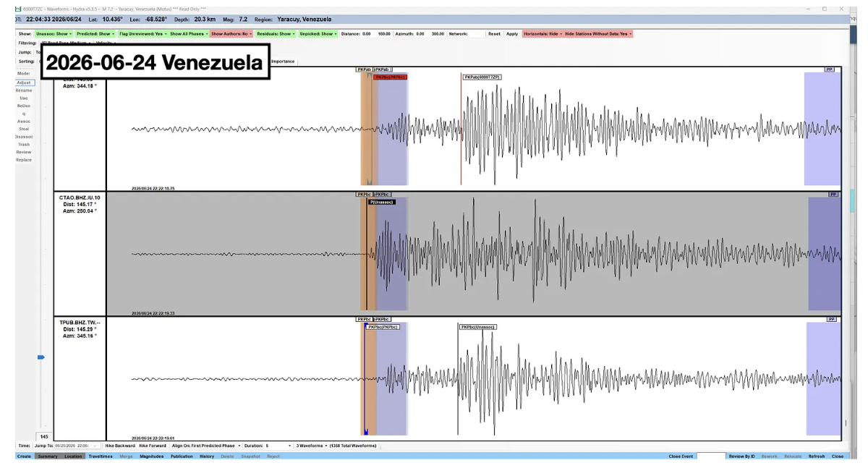Image resolution: width=868 pixels, height=476 pixels.
Task: Open the Magnitudes view
Action: pos(152,456)
